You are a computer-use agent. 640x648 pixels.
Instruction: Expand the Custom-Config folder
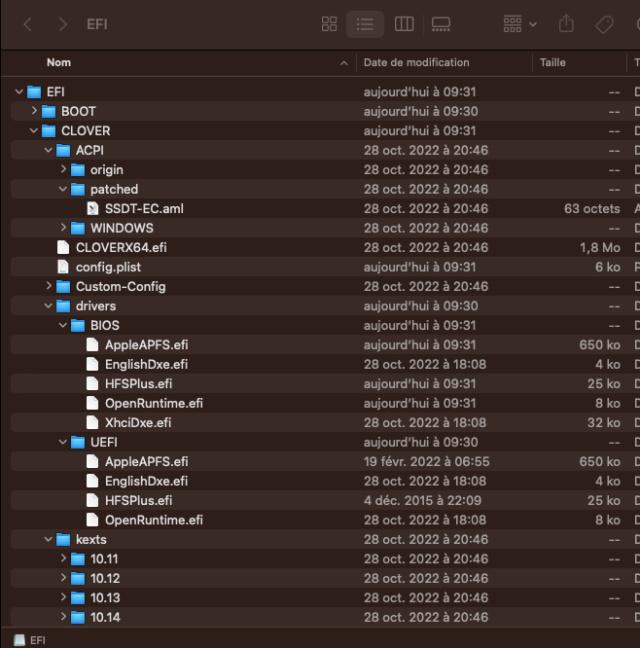pos(49,286)
